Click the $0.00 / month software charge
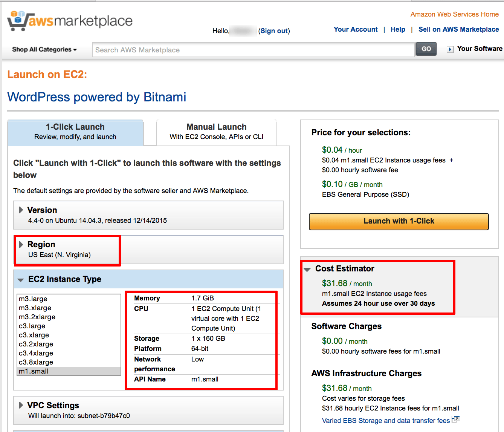 (345, 341)
